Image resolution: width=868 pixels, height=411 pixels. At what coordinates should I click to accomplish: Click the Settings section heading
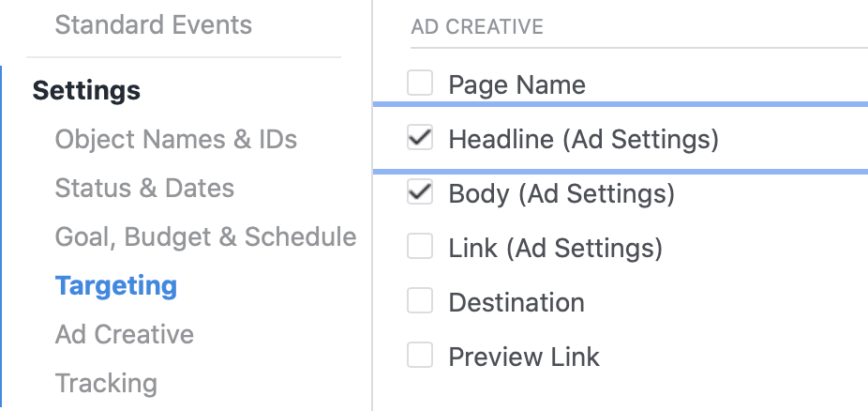click(86, 91)
